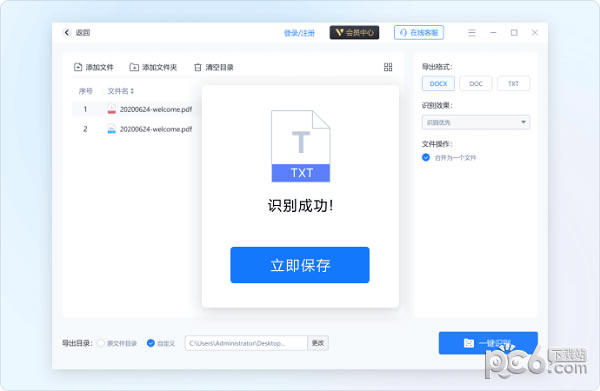Select 自定义 radio option
Image resolution: width=600 pixels, height=391 pixels.
(151, 343)
